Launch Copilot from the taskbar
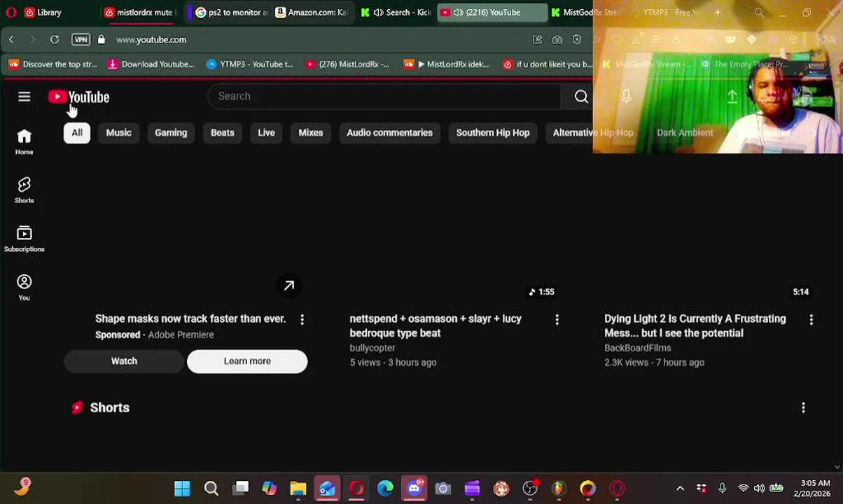Screen dimensions: 843x504 coord(269,488)
